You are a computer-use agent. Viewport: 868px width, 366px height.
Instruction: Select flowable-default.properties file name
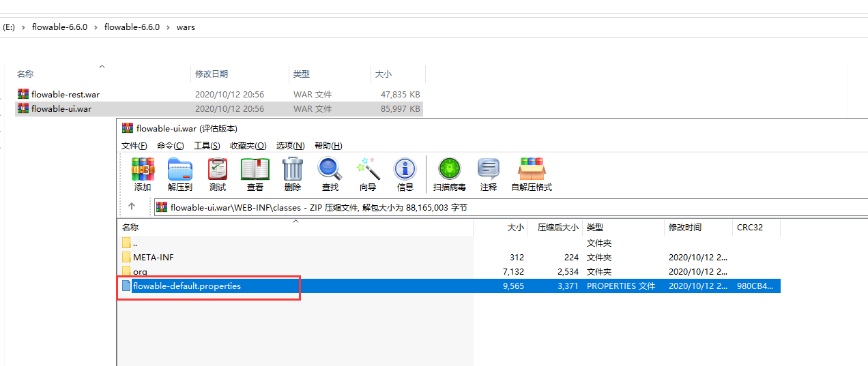187,286
